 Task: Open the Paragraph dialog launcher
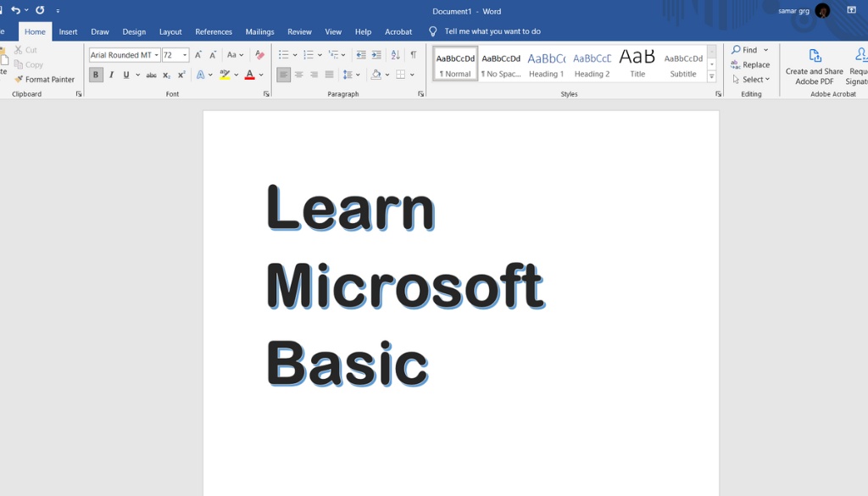coord(420,94)
